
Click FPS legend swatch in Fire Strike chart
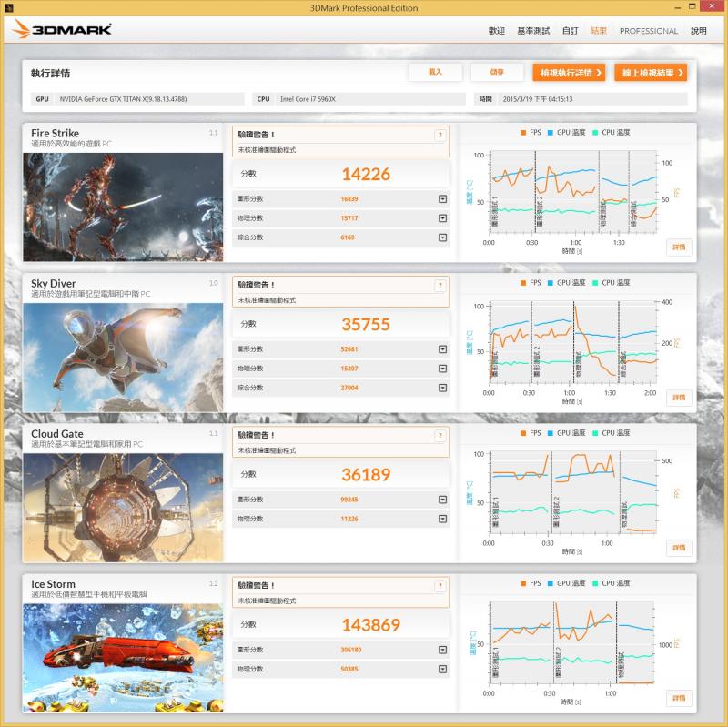click(x=523, y=133)
